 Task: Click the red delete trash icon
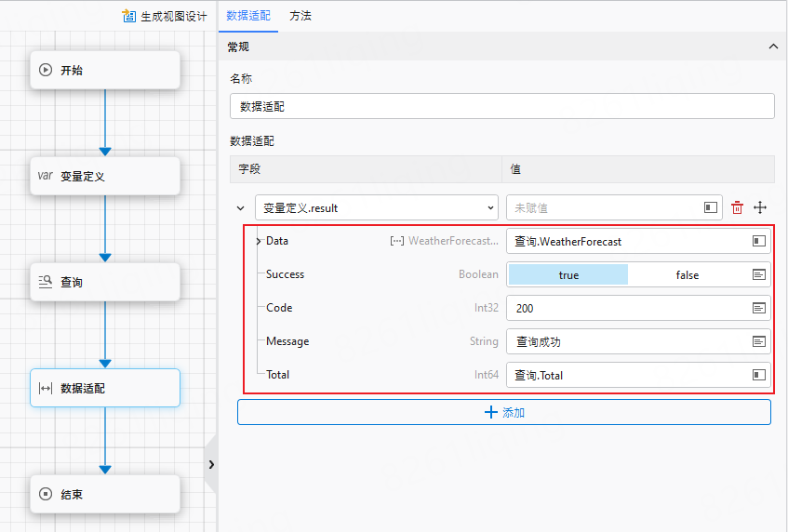[x=737, y=207]
